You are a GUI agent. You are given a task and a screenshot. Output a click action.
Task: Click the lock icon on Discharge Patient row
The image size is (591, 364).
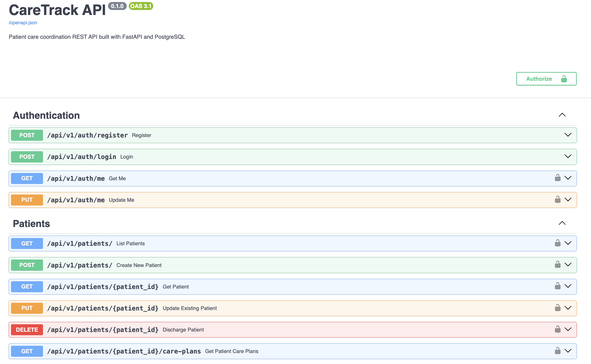click(557, 329)
